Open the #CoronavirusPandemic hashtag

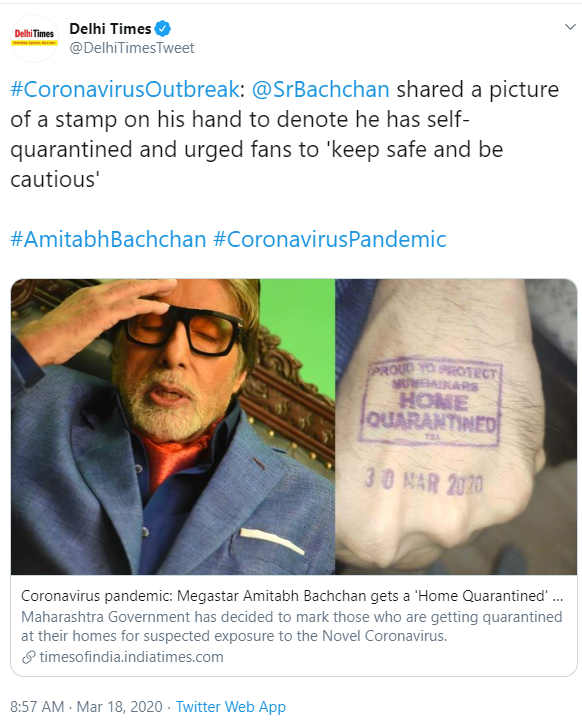tap(330, 240)
